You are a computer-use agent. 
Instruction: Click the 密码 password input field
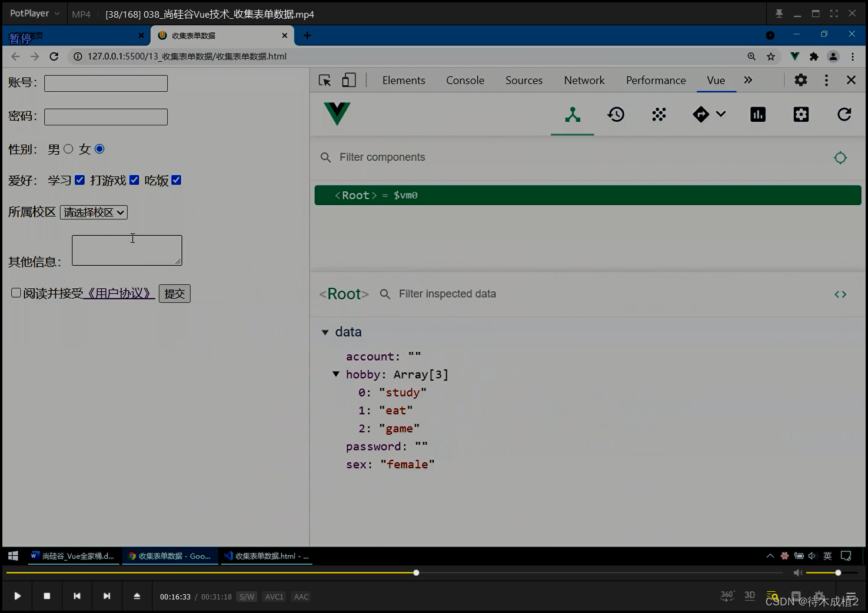(106, 117)
